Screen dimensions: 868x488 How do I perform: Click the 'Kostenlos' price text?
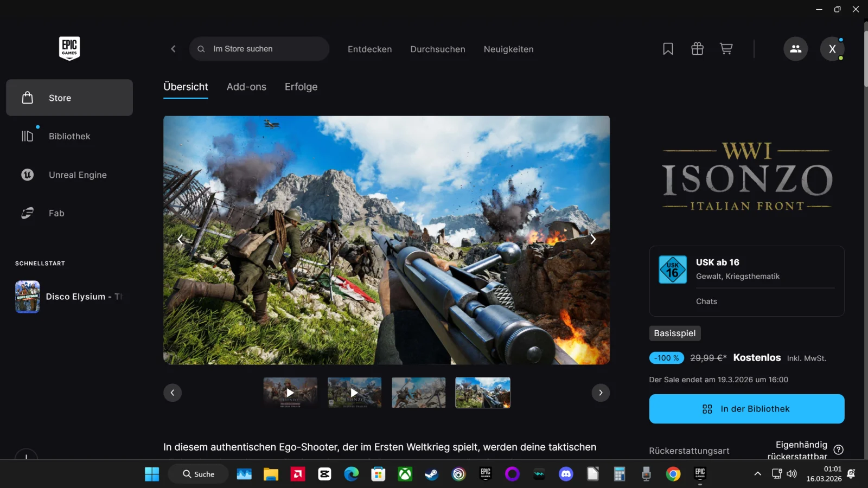(757, 357)
